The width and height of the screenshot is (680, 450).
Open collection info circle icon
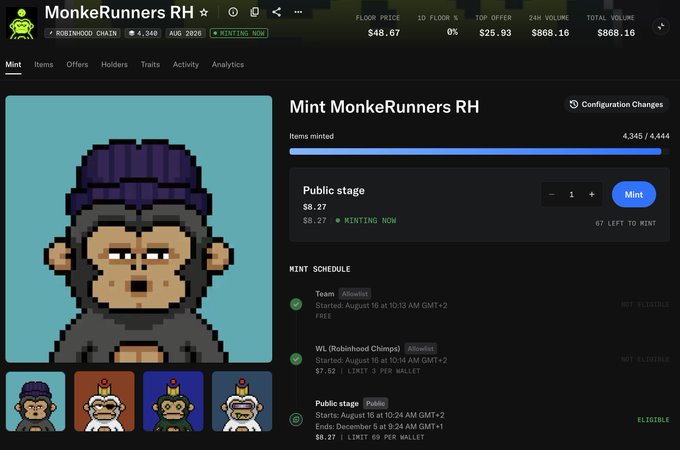(233, 12)
